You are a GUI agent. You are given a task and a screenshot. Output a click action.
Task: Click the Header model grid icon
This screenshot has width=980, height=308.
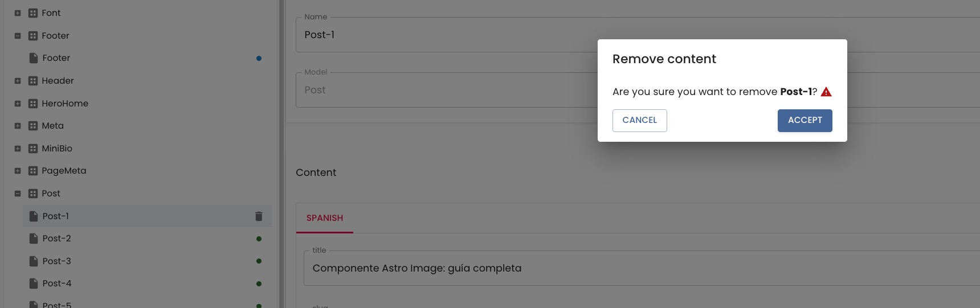(x=33, y=81)
